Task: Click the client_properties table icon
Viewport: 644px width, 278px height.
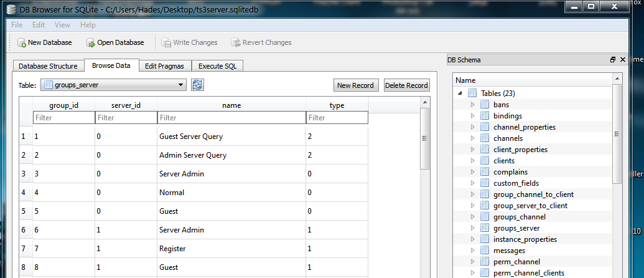Action: [485, 150]
